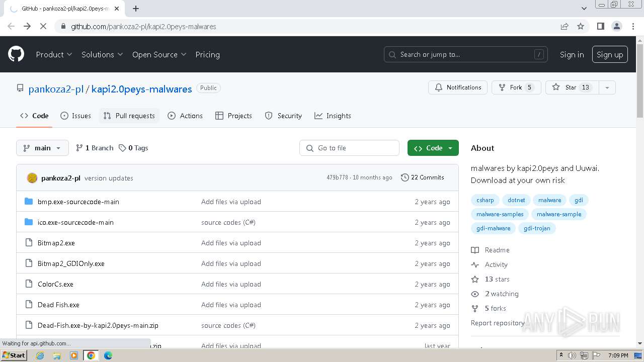View the 13 stars link

click(x=491, y=279)
